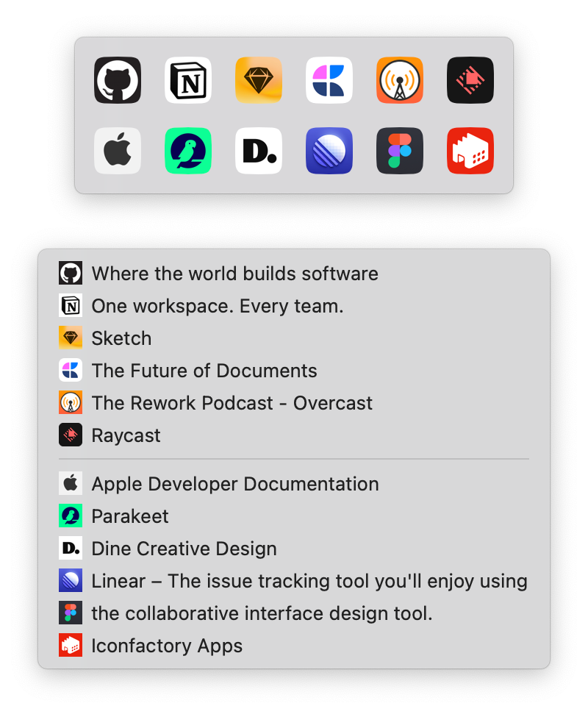Launch the large Raycast icon in grid
The height and width of the screenshot is (706, 588).
[x=470, y=80]
